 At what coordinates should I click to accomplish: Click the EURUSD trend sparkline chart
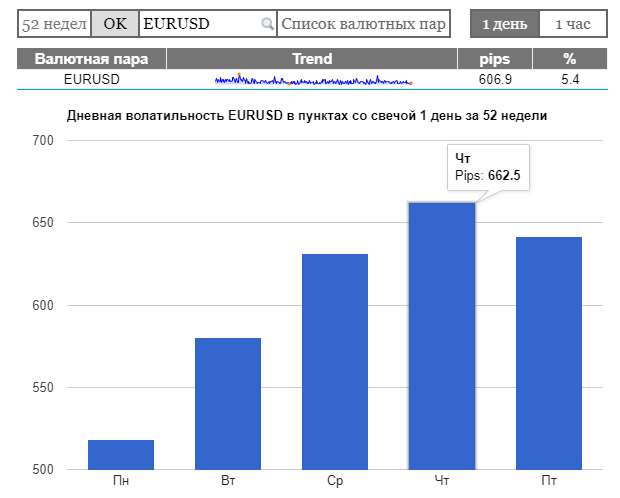314,80
